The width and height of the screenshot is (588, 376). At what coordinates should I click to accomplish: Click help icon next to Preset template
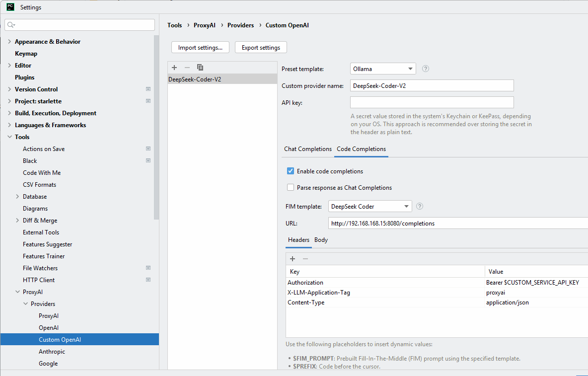(426, 69)
